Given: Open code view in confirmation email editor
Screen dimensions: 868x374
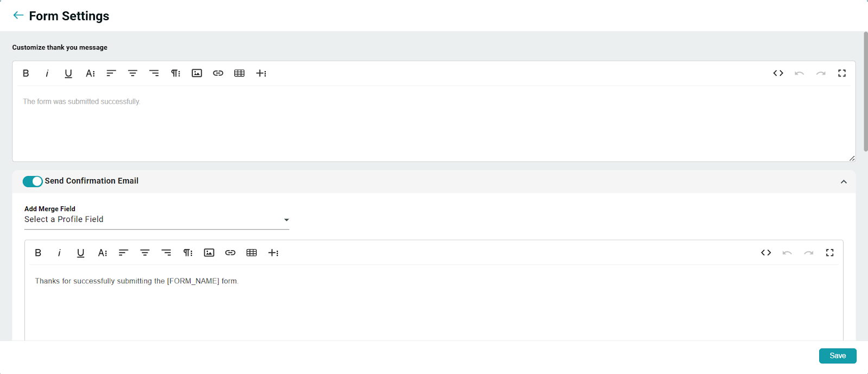Looking at the screenshot, I should pyautogui.click(x=766, y=253).
